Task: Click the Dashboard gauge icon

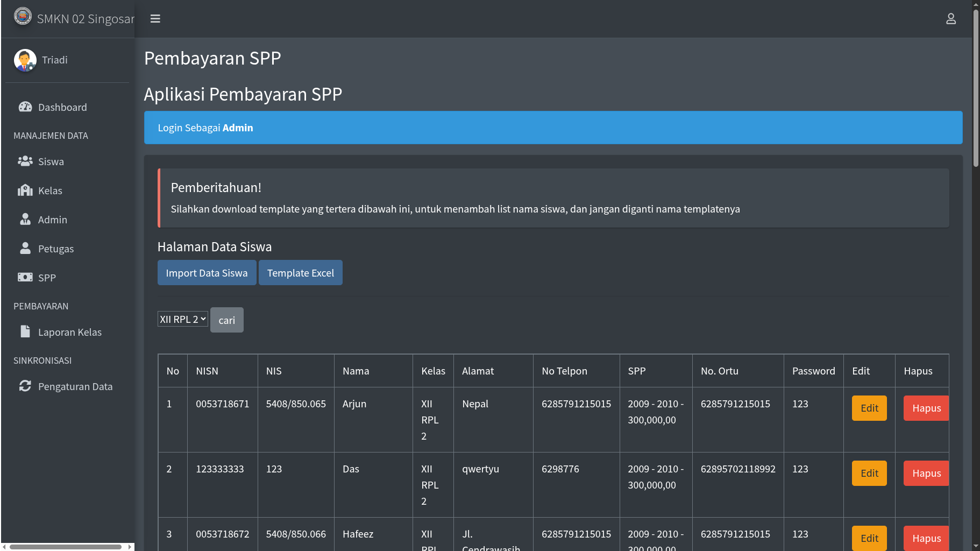Action: click(25, 107)
